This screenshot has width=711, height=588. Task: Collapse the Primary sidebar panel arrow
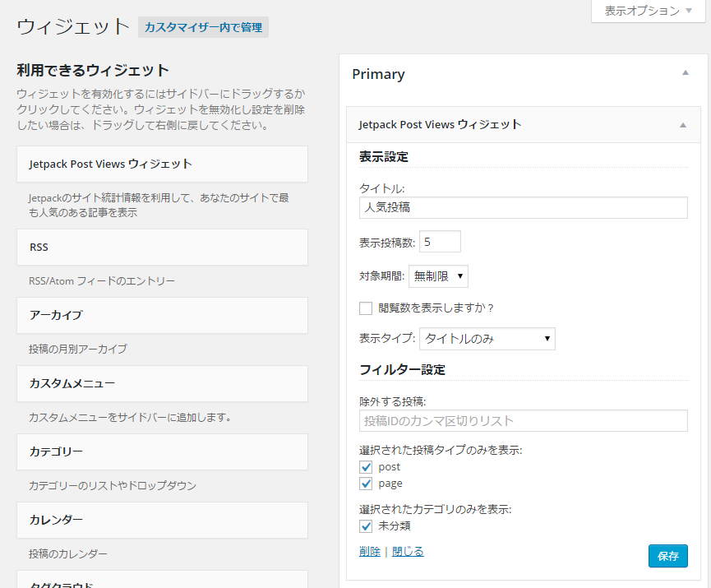[x=685, y=74]
